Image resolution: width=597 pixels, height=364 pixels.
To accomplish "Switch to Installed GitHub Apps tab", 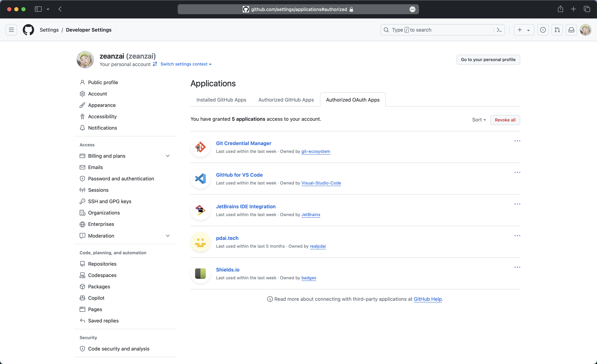I will [221, 100].
